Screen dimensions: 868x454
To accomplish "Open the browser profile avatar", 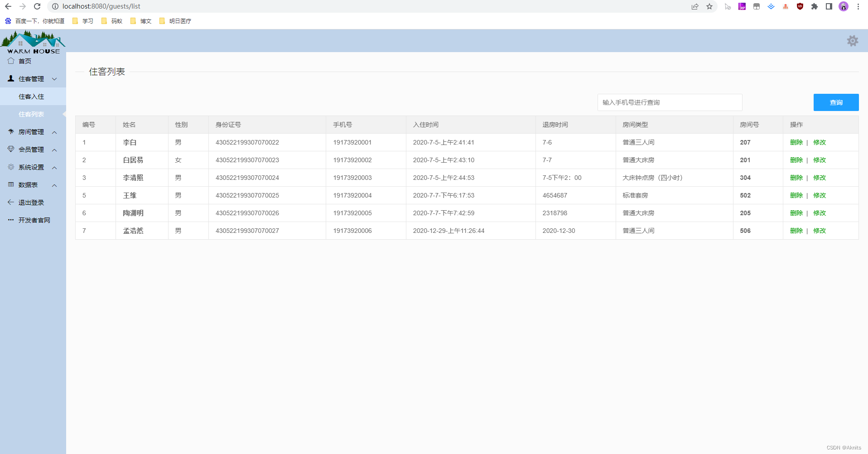I will [844, 6].
